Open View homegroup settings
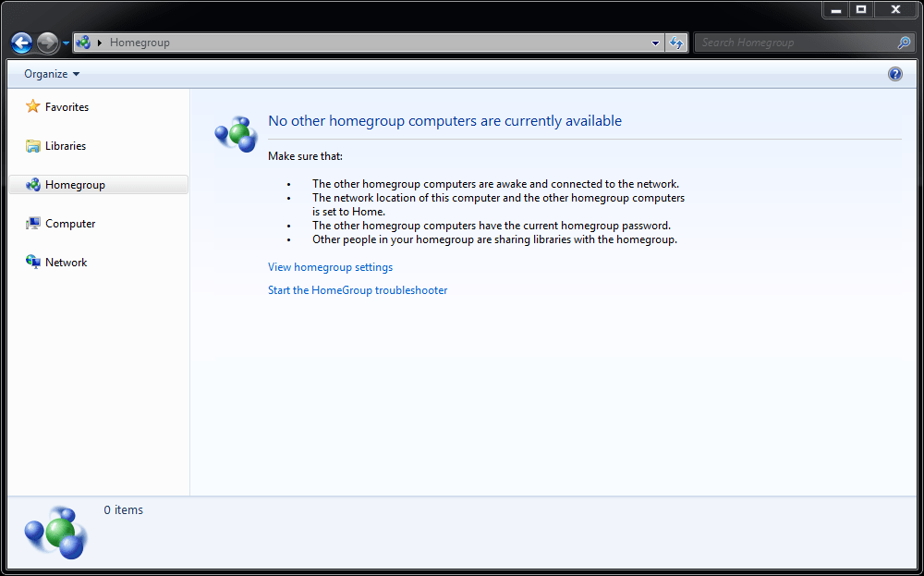 pos(330,266)
